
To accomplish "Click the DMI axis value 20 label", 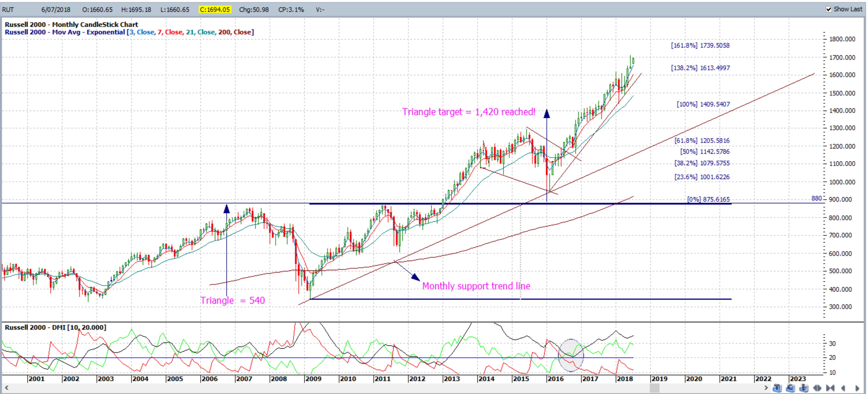I will (x=832, y=358).
